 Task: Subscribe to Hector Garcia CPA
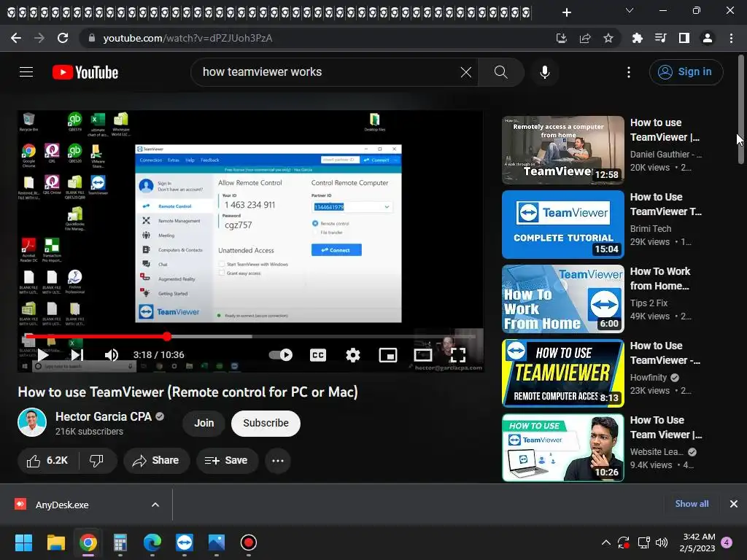(x=266, y=423)
